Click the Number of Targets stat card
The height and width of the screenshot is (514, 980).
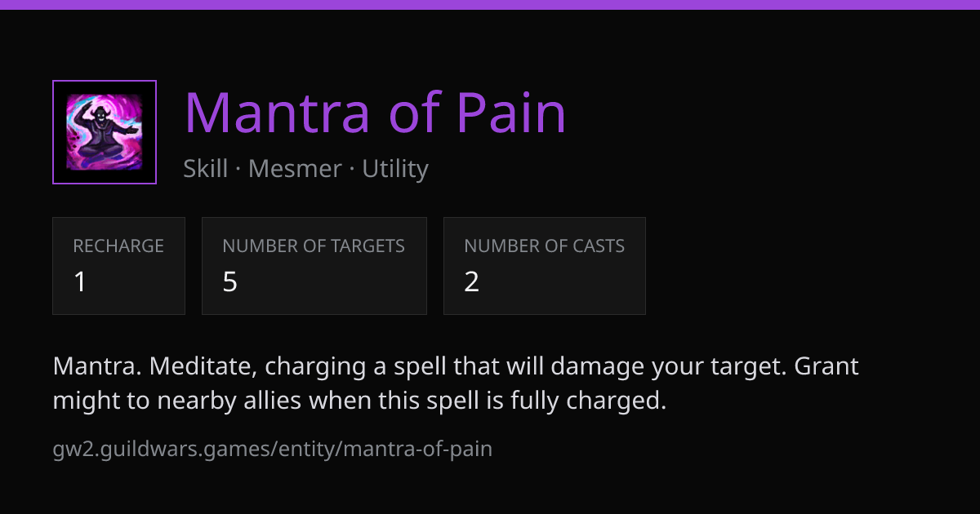tap(314, 266)
